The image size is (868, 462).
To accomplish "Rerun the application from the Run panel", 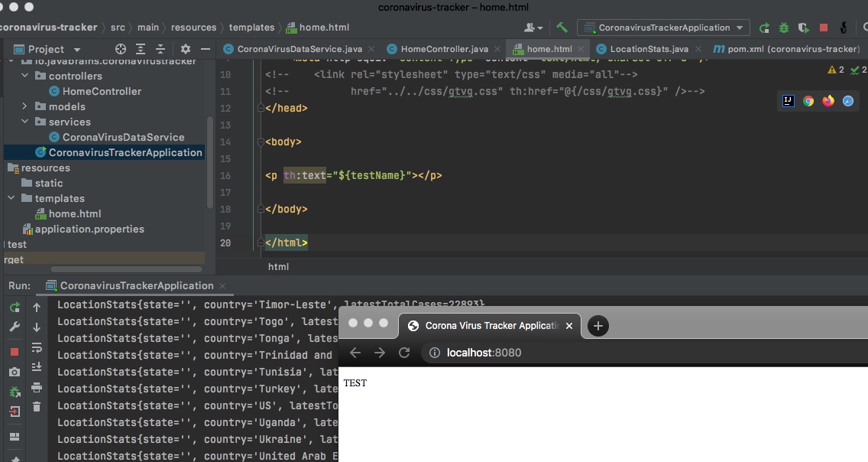I will [13, 307].
